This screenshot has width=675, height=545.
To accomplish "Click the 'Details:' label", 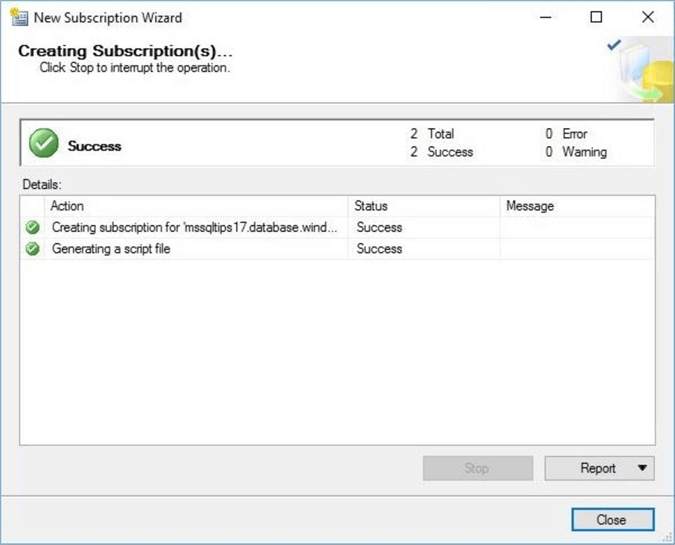I will click(x=42, y=185).
